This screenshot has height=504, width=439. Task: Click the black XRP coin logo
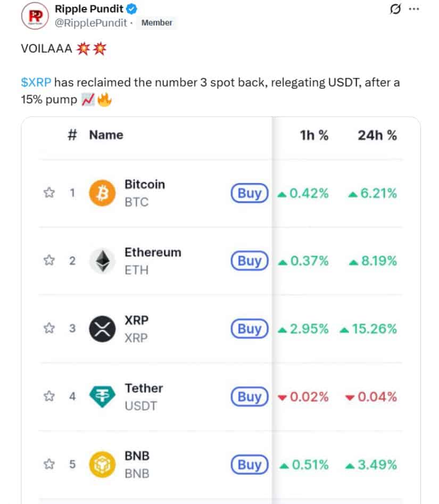tap(102, 329)
